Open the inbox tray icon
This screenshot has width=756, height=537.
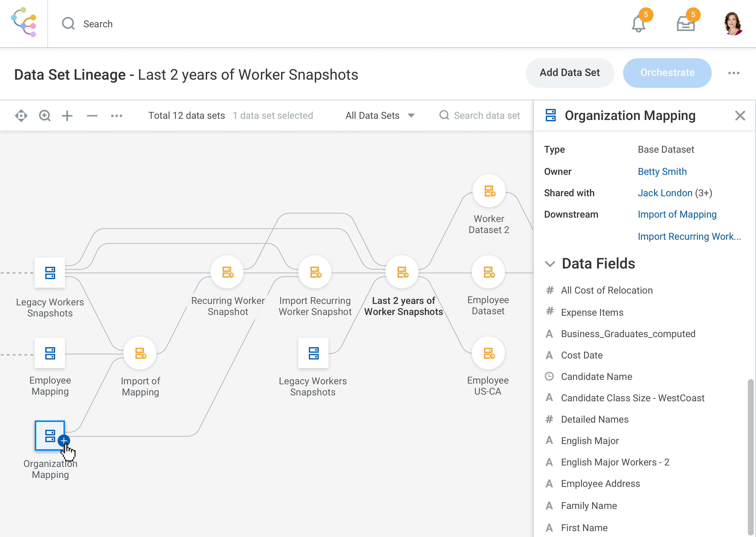click(685, 24)
